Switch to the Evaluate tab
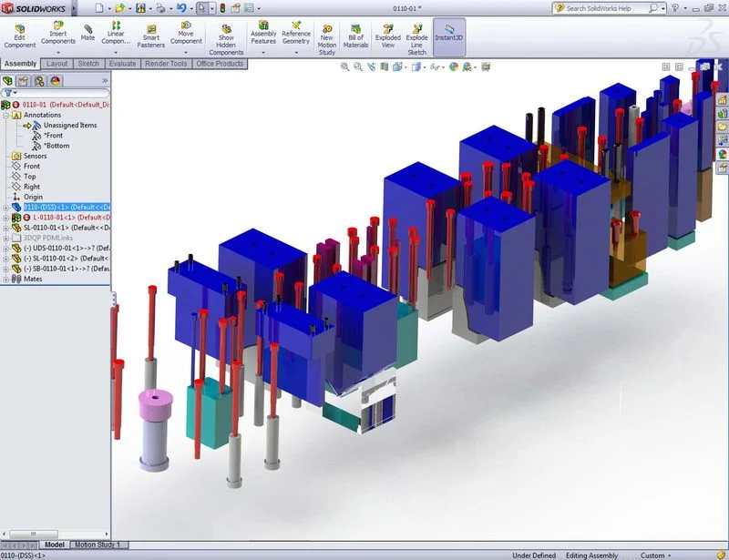This screenshot has width=729, height=560. click(122, 64)
